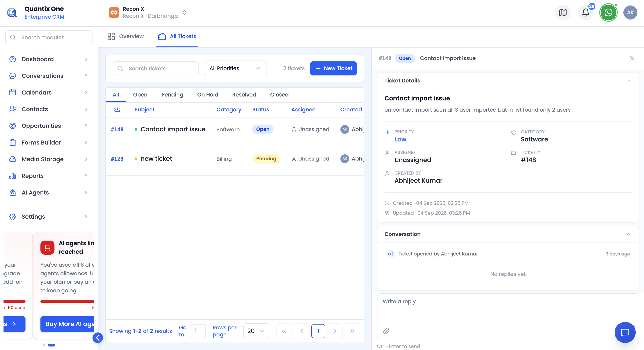Open the All Priorities dropdown
The height and width of the screenshot is (350, 644).
(235, 68)
